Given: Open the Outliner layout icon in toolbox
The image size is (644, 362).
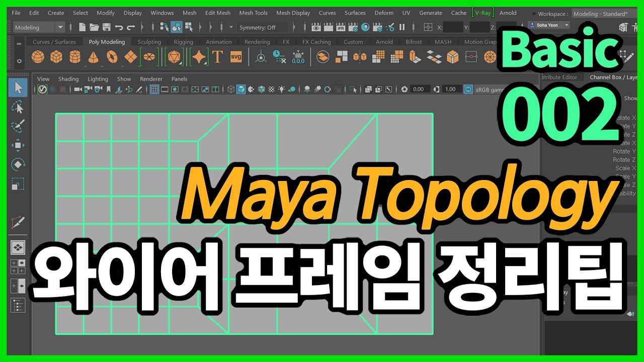Looking at the screenshot, I should point(18,305).
